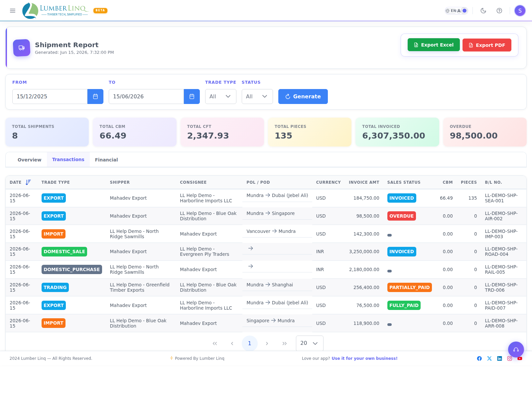Select the Total Invoiced summary card
This screenshot has height=401, width=532.
point(397,132)
